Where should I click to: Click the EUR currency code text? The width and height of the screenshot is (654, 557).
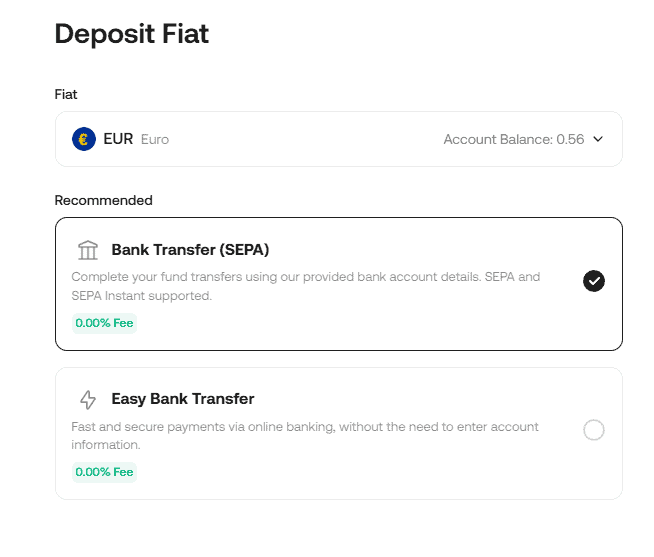118,139
